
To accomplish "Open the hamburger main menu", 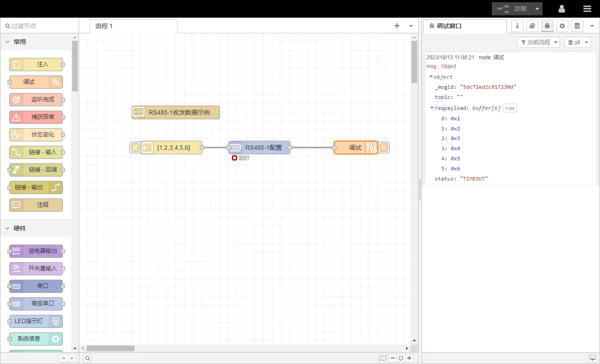I will (587, 9).
